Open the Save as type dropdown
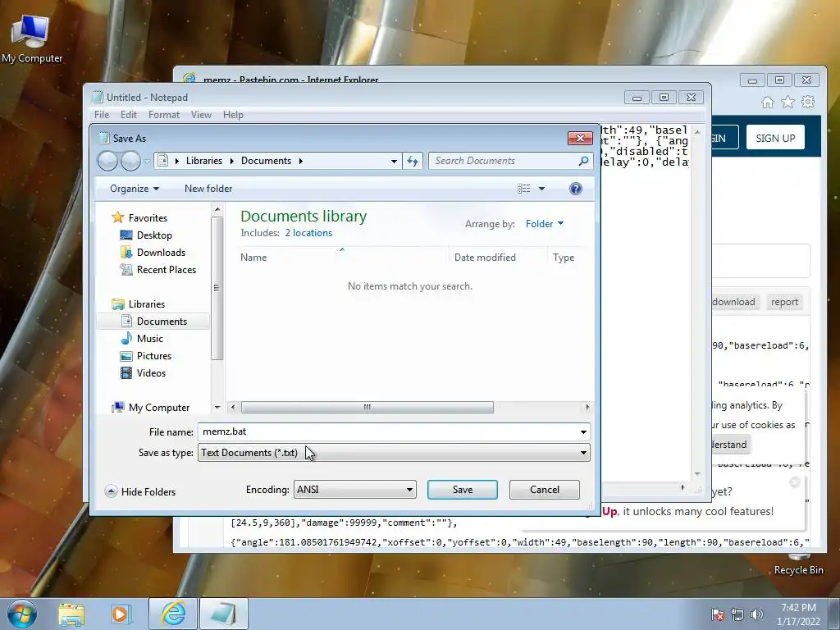The image size is (840, 630). [394, 453]
